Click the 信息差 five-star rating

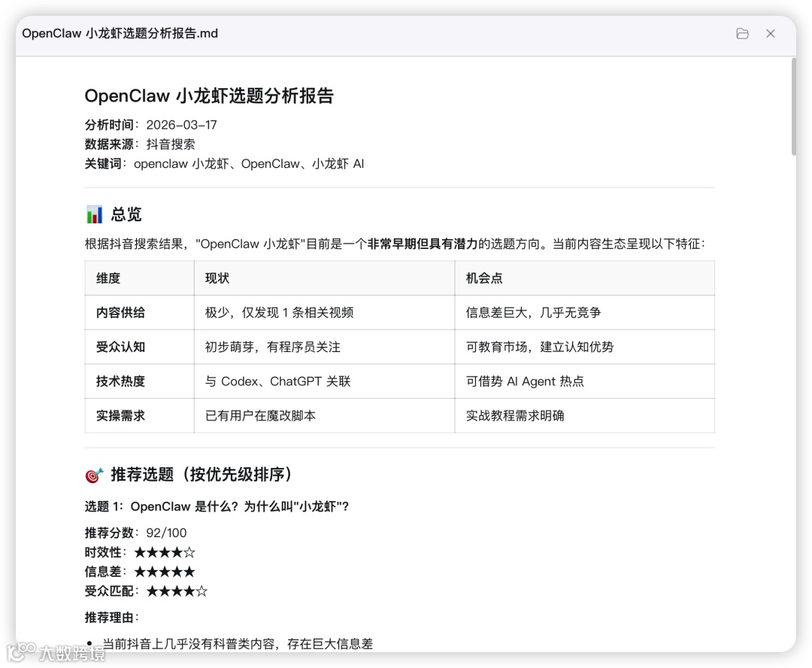165,572
